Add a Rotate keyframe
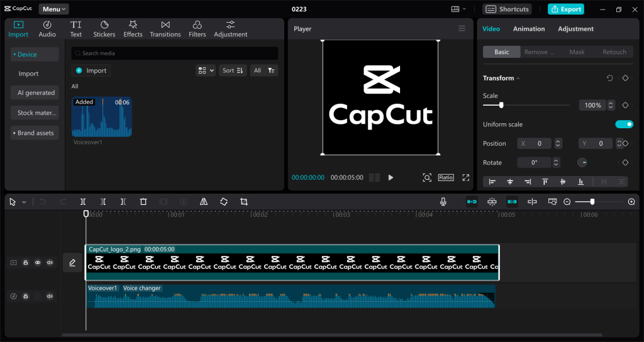The image size is (644, 342). coord(625,163)
